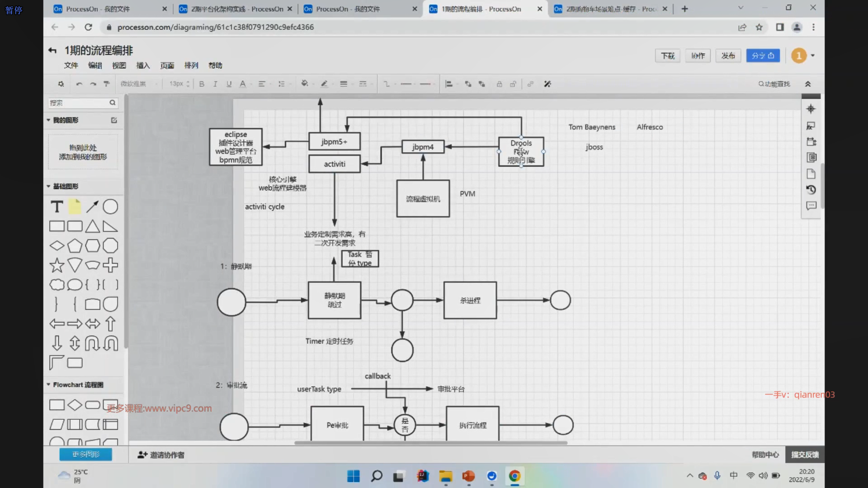
Task: Click the fill color bucket icon
Action: coord(304,84)
